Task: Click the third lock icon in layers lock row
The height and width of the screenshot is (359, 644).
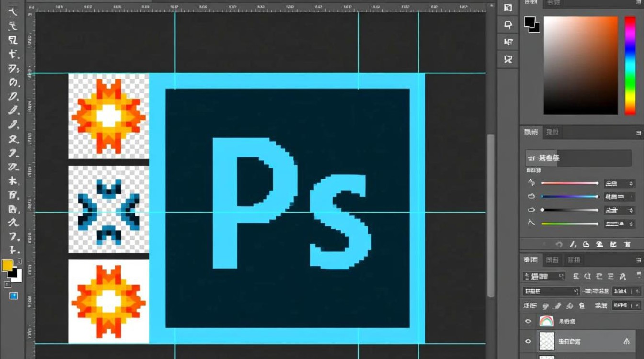Action: point(569,305)
